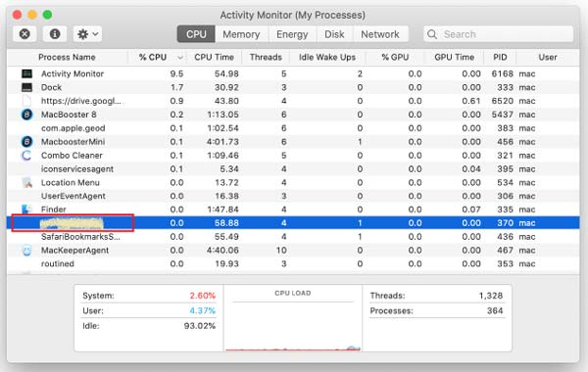The height and width of the screenshot is (372, 588).
Task: Click the Location Menu process icon
Action: (26, 182)
